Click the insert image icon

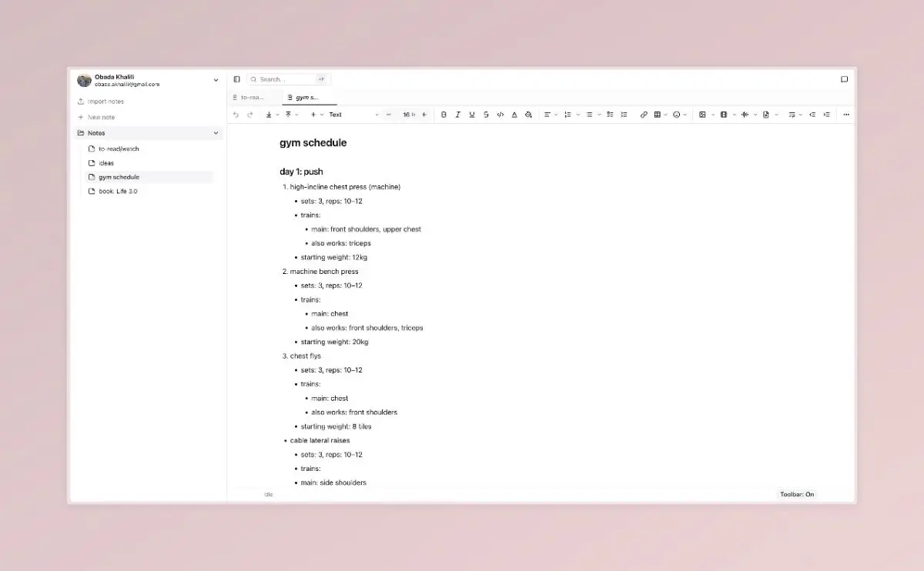click(x=702, y=115)
